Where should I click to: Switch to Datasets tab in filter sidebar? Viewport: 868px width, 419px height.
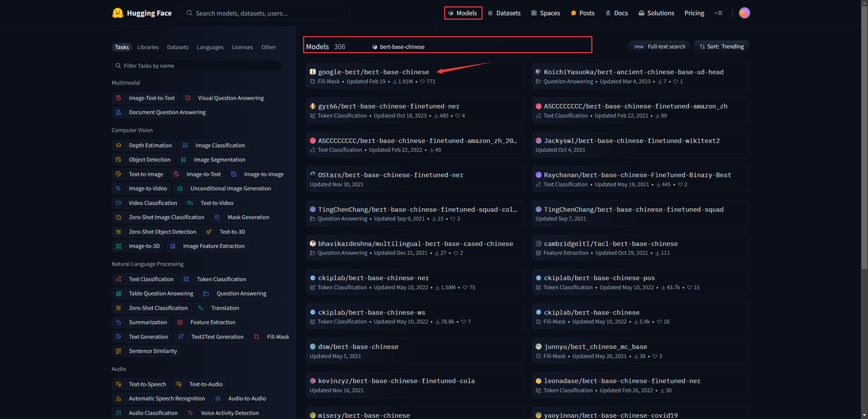(x=178, y=47)
